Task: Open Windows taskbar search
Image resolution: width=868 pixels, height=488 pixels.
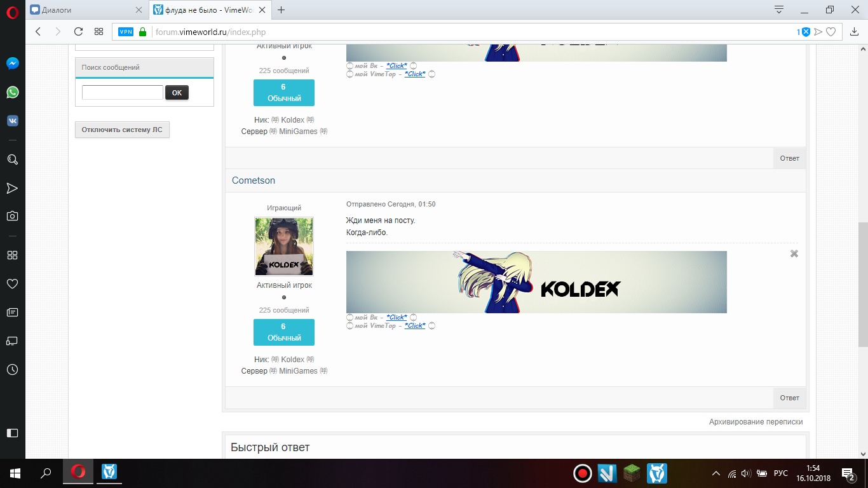Action: coord(46,473)
